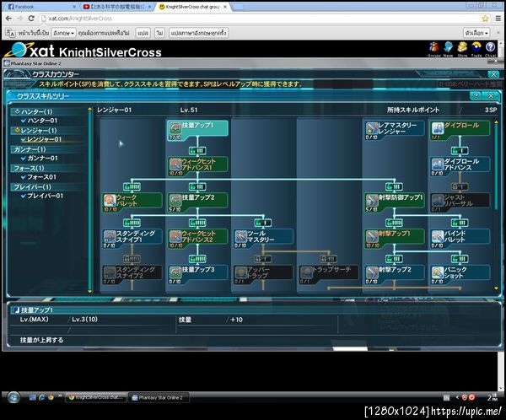Select the 射撃アップ1 skill node
Screen dimensions: 506x420
tap(395, 237)
